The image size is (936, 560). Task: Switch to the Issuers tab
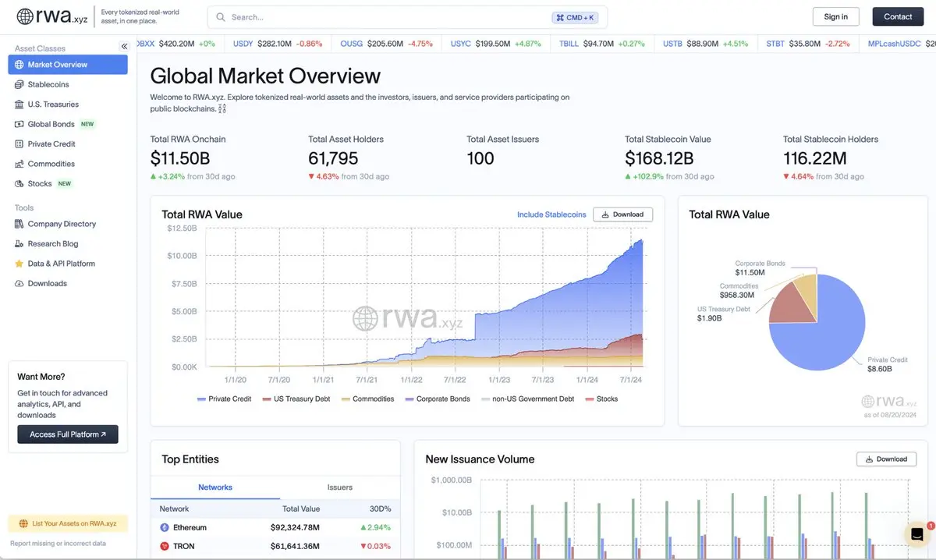339,487
